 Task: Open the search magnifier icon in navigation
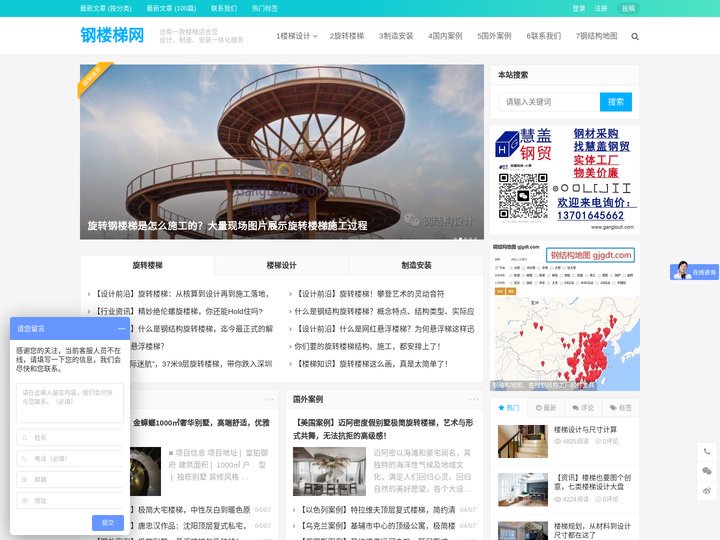click(635, 36)
